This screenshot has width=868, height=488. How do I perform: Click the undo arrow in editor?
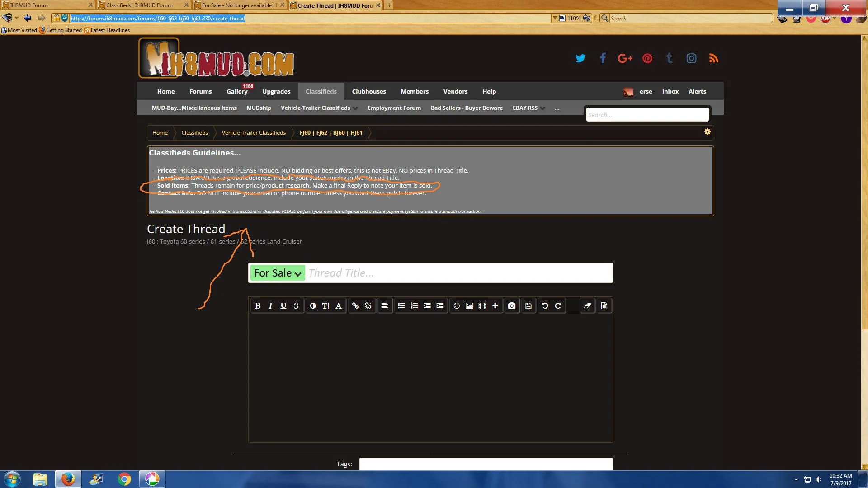[545, 306]
